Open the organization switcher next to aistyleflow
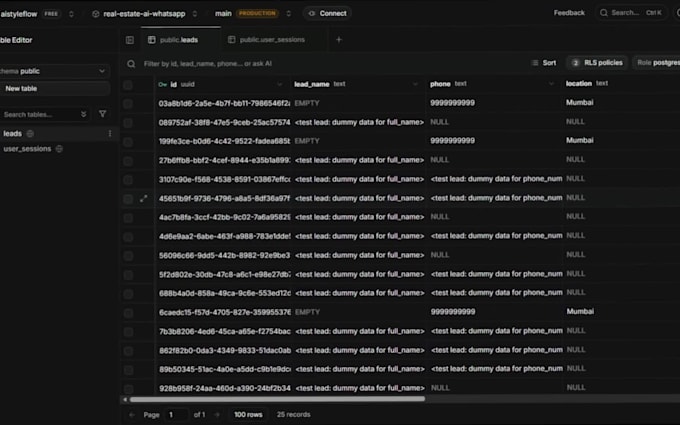This screenshot has width=680, height=425. tap(71, 14)
